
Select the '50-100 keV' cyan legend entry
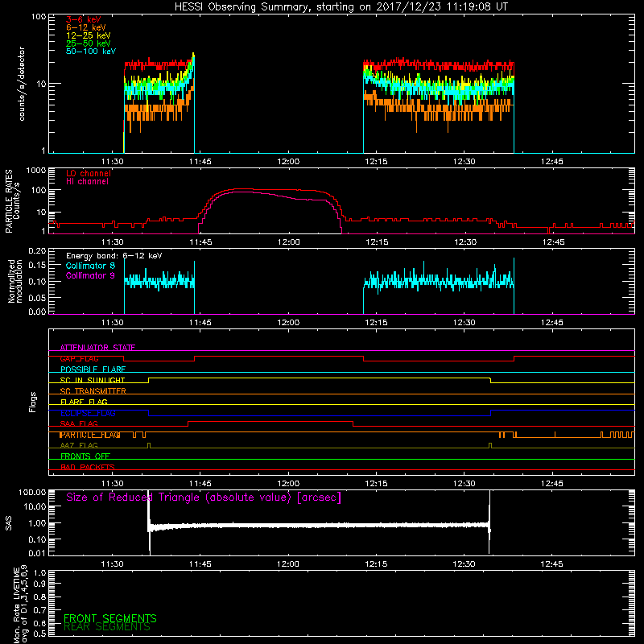[91, 52]
